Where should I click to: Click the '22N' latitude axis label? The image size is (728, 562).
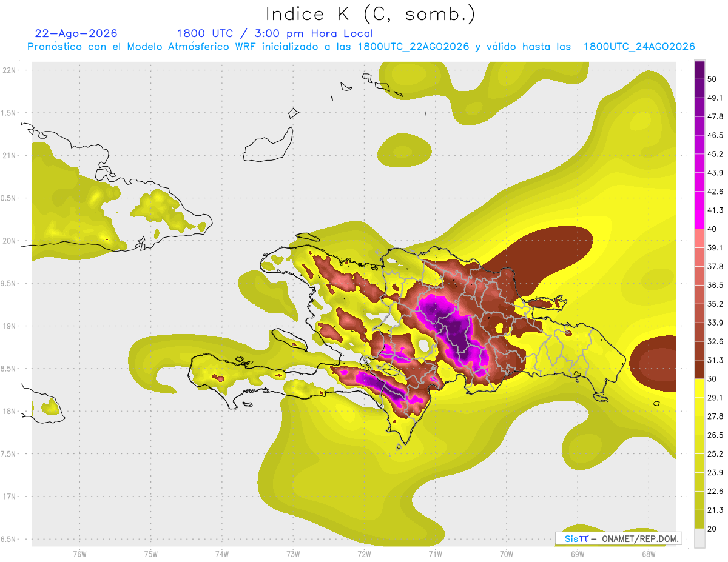point(10,70)
